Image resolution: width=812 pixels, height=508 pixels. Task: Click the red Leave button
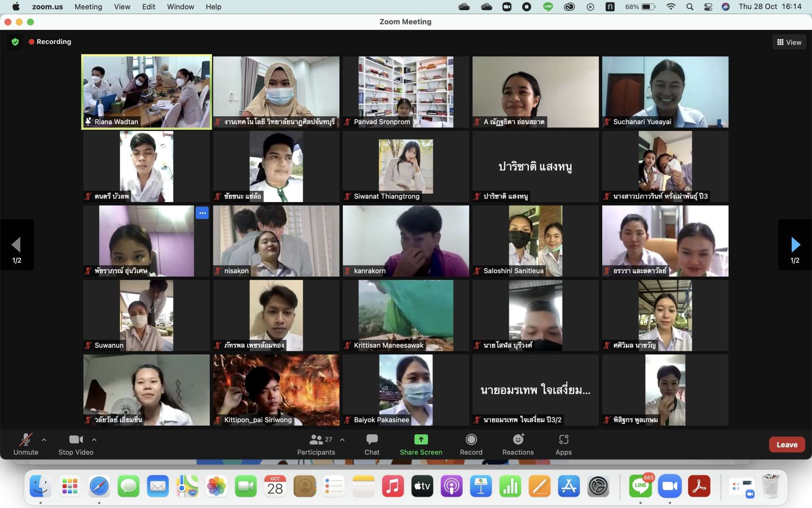click(787, 444)
